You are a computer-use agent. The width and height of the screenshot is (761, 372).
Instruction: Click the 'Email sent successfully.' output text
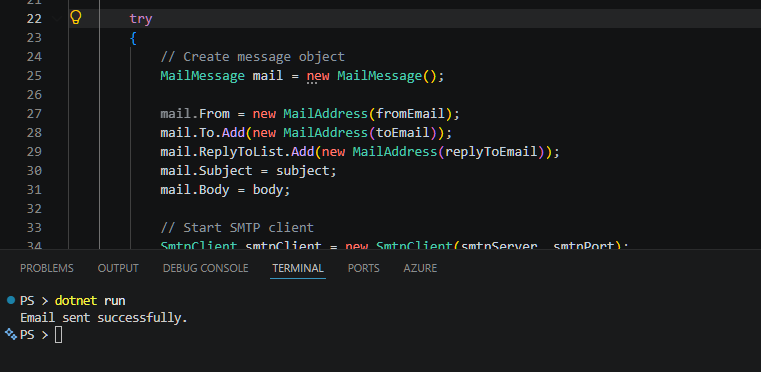pos(103,318)
